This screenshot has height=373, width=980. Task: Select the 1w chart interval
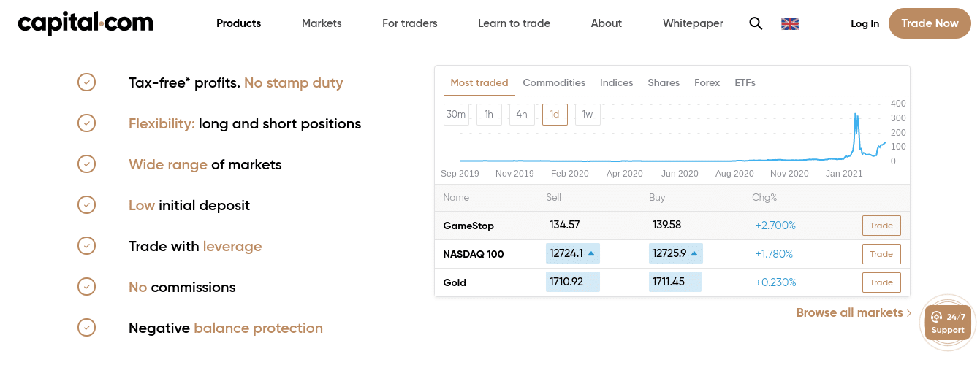pyautogui.click(x=588, y=115)
